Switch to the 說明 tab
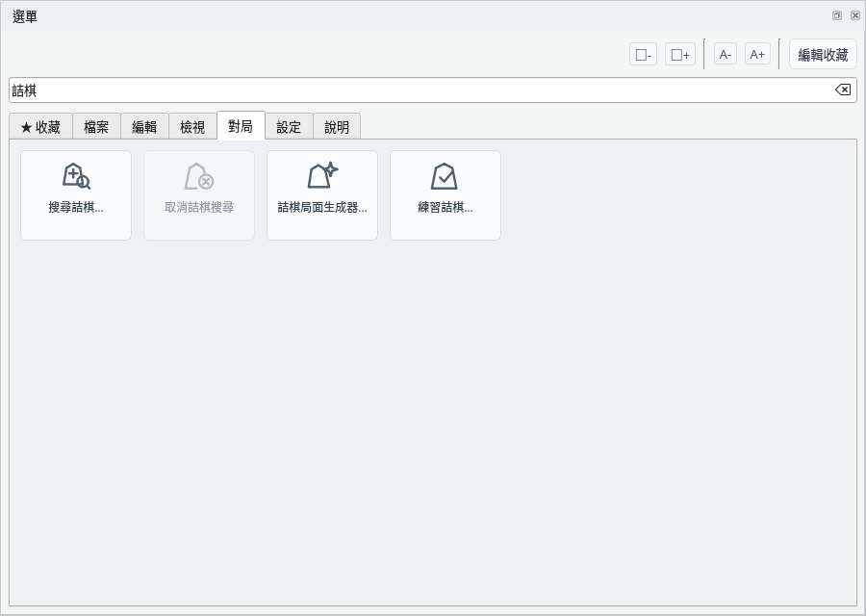Screen dimensions: 866x616 tap(337, 127)
